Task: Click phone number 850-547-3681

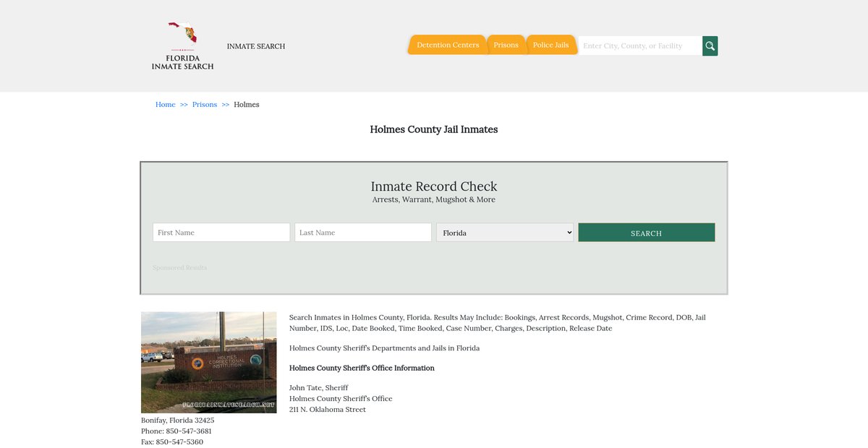Action: tap(189, 431)
